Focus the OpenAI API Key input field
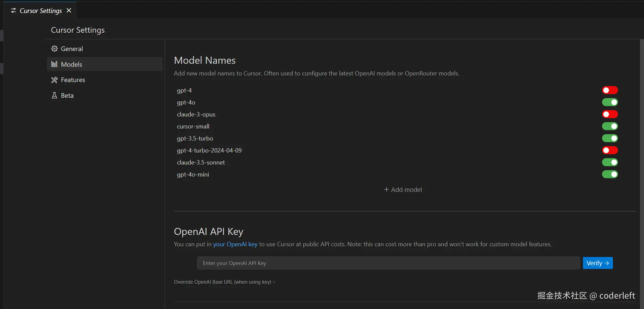 pyautogui.click(x=388, y=263)
